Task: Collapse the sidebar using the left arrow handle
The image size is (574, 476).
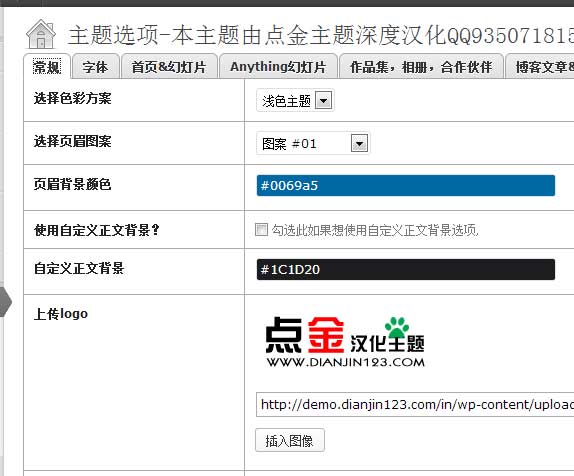Action: [x=6, y=302]
